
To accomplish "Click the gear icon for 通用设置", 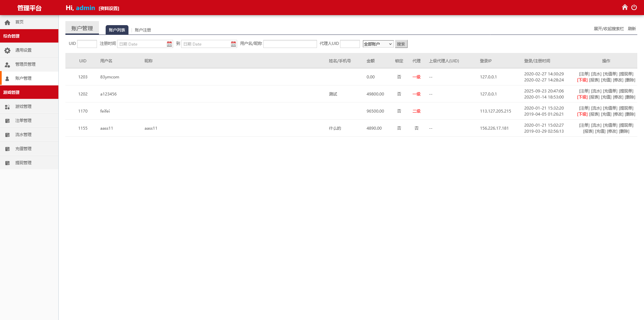I will pos(7,50).
